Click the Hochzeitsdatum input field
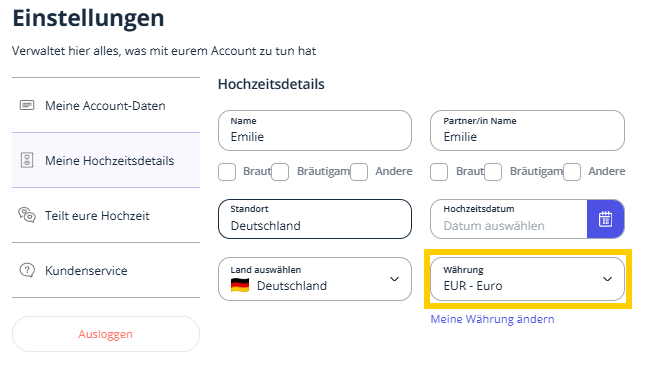The image size is (646, 370). [x=509, y=219]
